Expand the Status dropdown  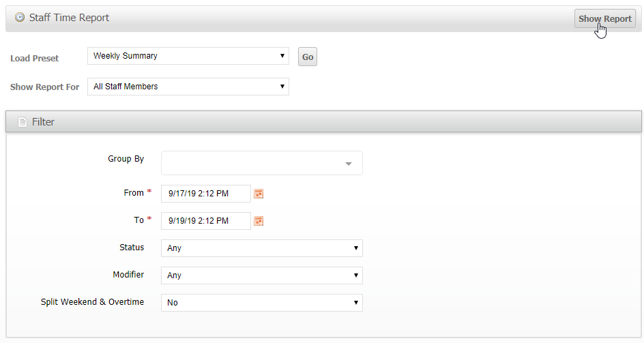(261, 248)
